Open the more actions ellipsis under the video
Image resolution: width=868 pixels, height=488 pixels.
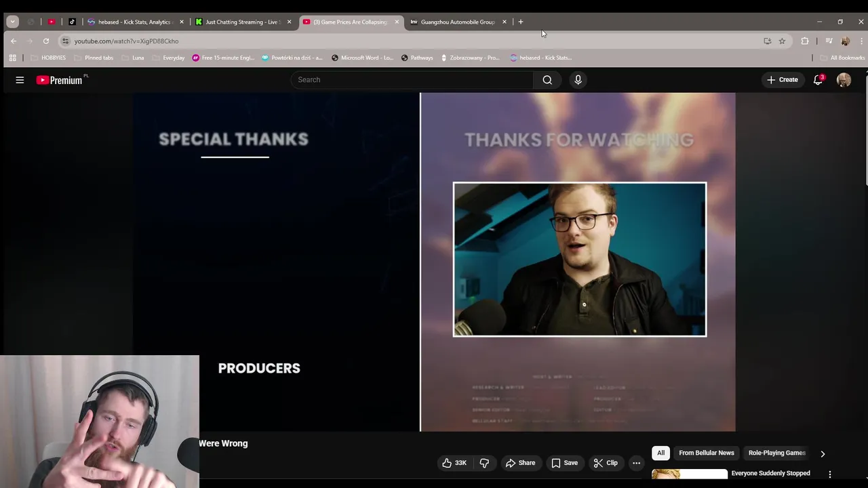coord(636,463)
